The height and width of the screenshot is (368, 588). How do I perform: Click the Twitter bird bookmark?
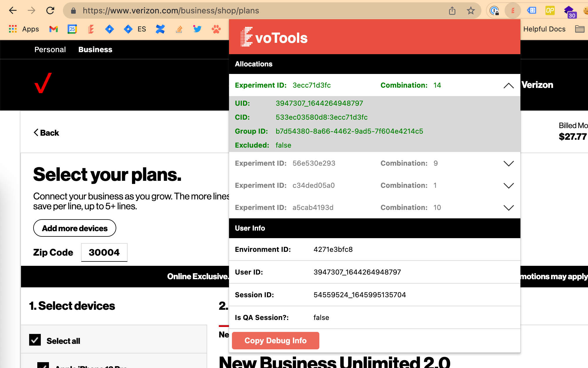197,29
